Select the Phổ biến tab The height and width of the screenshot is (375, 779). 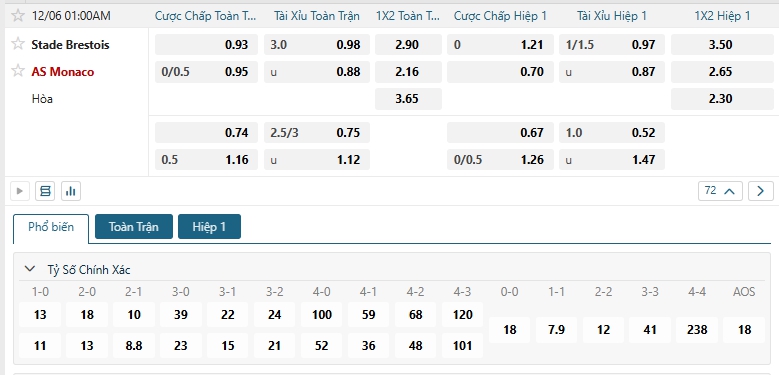click(51, 227)
